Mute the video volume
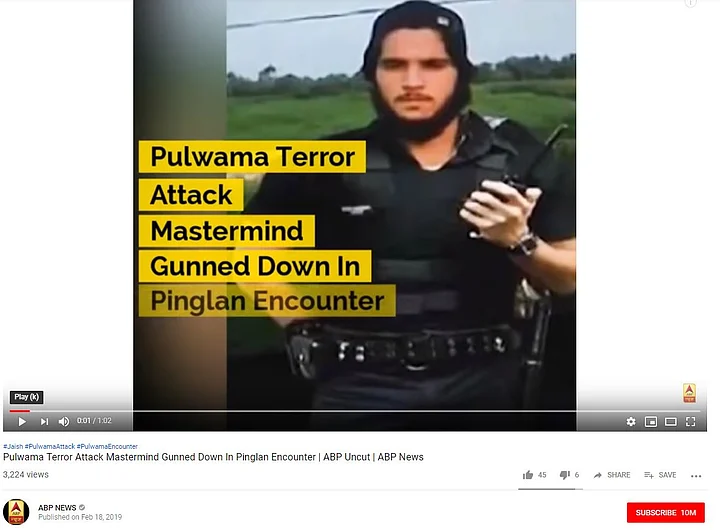This screenshot has width=720, height=530. [x=64, y=421]
